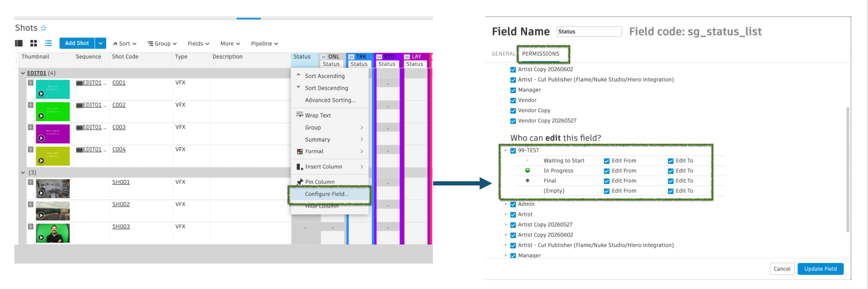Switch to master-detail view icon
The width and height of the screenshot is (868, 289).
click(19, 43)
